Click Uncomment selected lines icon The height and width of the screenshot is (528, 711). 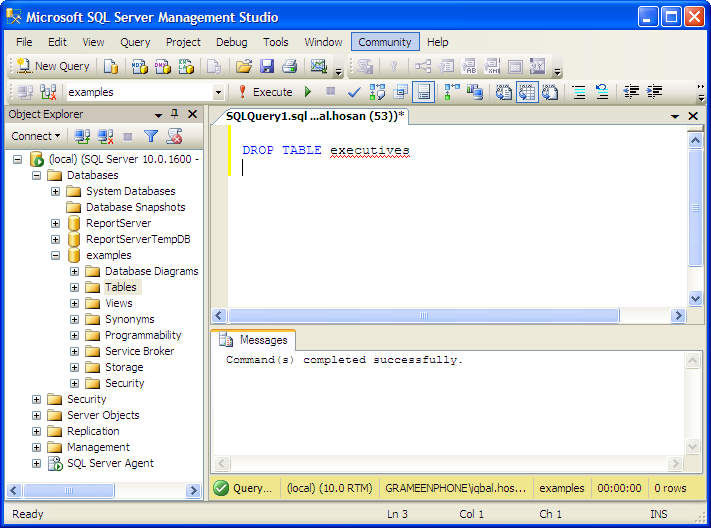tap(602, 92)
